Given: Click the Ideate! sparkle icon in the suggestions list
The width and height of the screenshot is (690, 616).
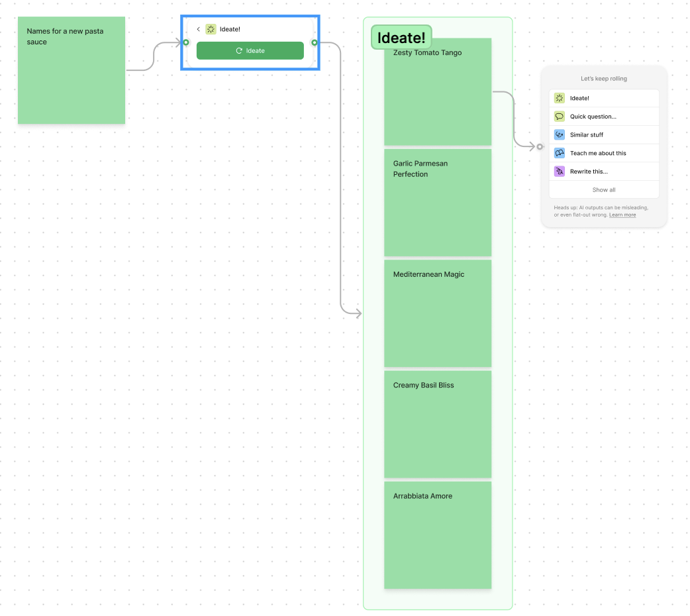Looking at the screenshot, I should coord(560,98).
